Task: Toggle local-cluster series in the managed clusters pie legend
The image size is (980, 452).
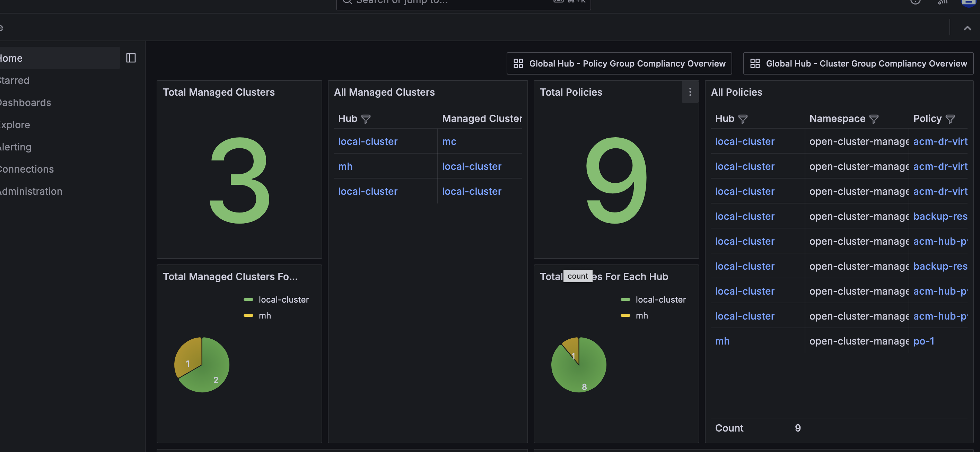Action: [x=283, y=300]
